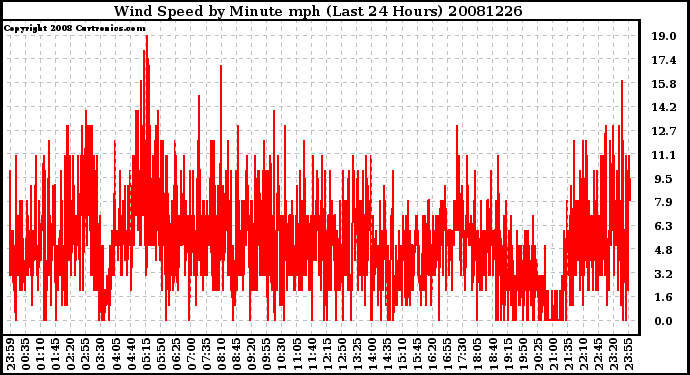The image size is (690, 375).
Task: Click the x-axis time label 18:40
Action: (493, 355)
